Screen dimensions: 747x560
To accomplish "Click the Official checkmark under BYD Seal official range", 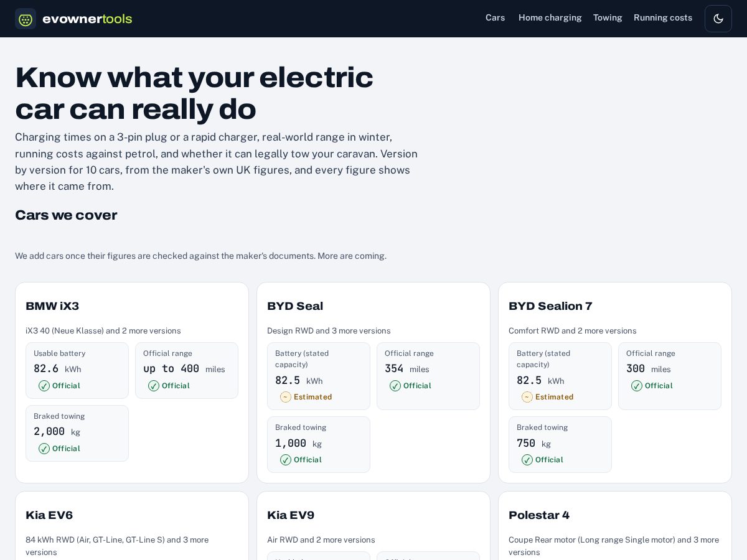I will [x=395, y=386].
